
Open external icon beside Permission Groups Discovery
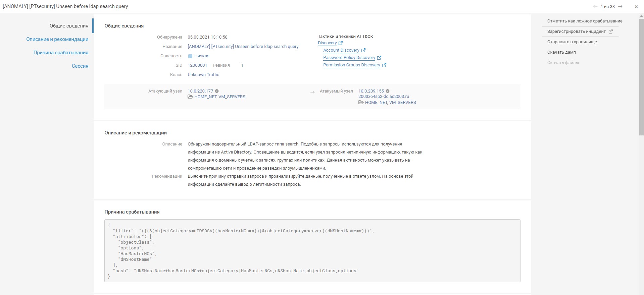coord(384,65)
